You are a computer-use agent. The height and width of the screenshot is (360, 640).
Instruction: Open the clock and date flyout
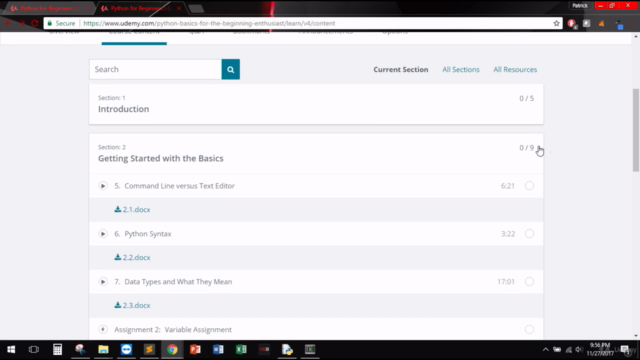tap(600, 349)
